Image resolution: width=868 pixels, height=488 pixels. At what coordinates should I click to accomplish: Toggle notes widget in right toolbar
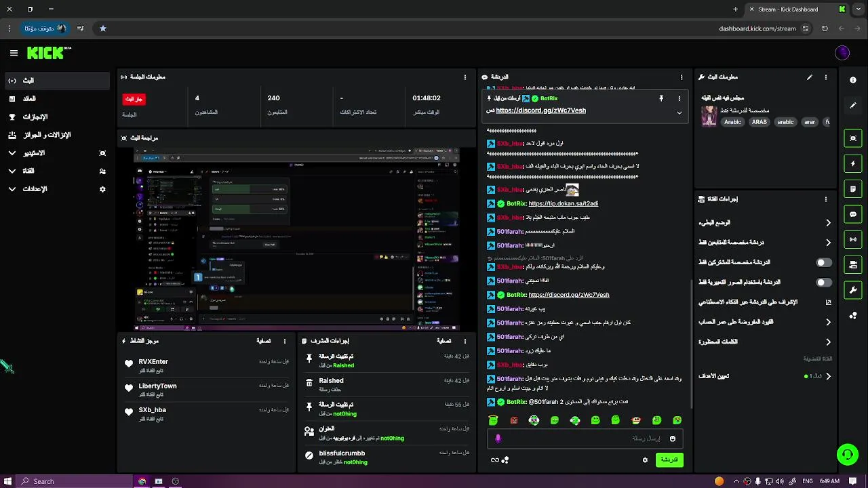(853, 188)
